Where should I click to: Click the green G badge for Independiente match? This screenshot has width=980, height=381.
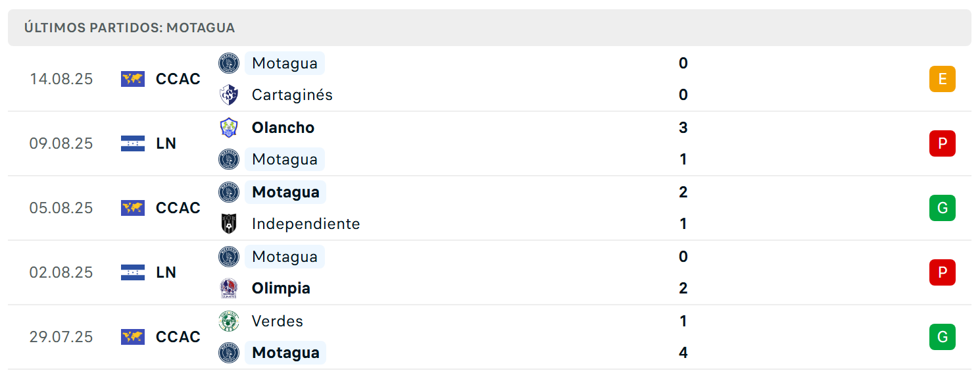click(x=942, y=208)
